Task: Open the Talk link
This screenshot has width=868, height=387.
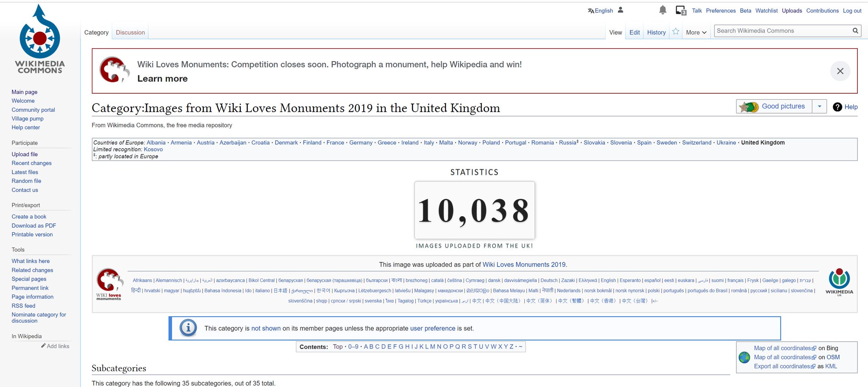Action: [x=697, y=11]
